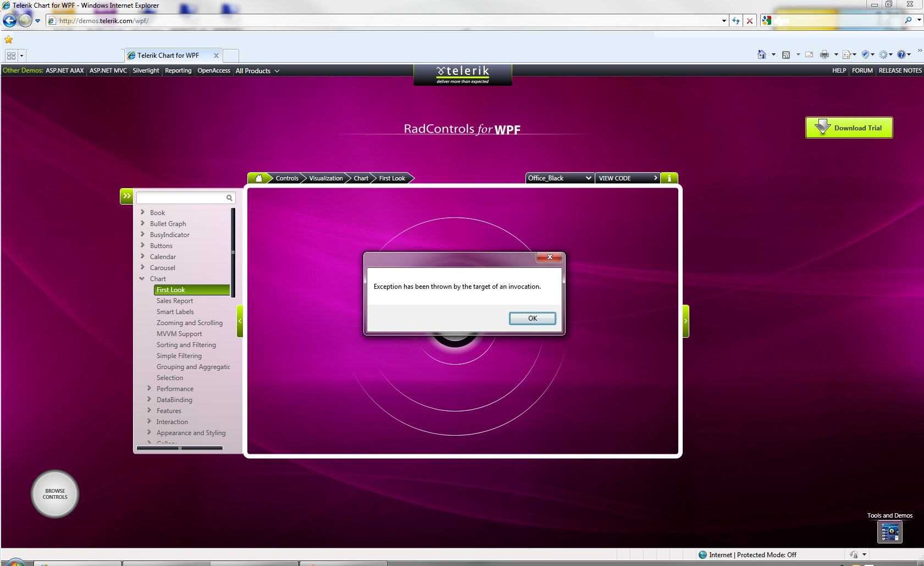The height and width of the screenshot is (566, 924).
Task: Select the Telerik Chart for WPF tab
Action: pos(173,56)
